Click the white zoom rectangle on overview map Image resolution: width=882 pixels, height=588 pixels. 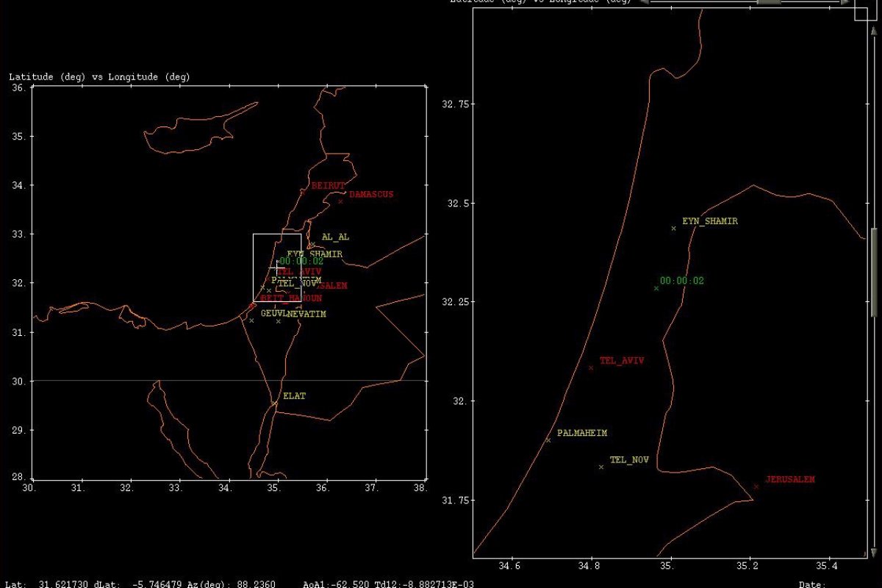[x=277, y=268]
